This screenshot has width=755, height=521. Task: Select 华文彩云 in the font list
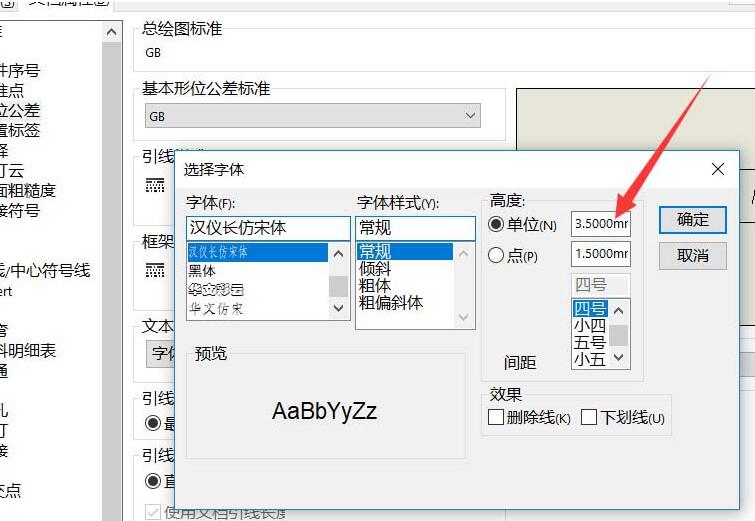pyautogui.click(x=258, y=289)
